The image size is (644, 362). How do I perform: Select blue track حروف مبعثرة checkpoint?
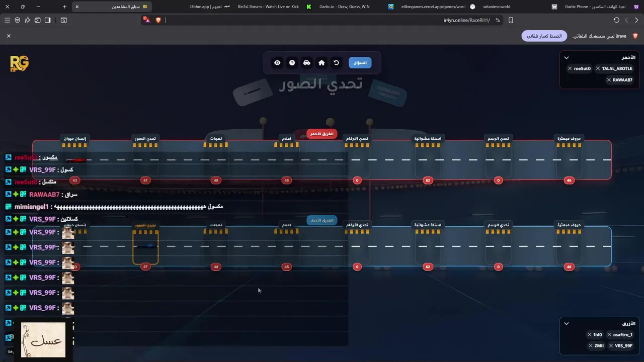click(x=569, y=246)
